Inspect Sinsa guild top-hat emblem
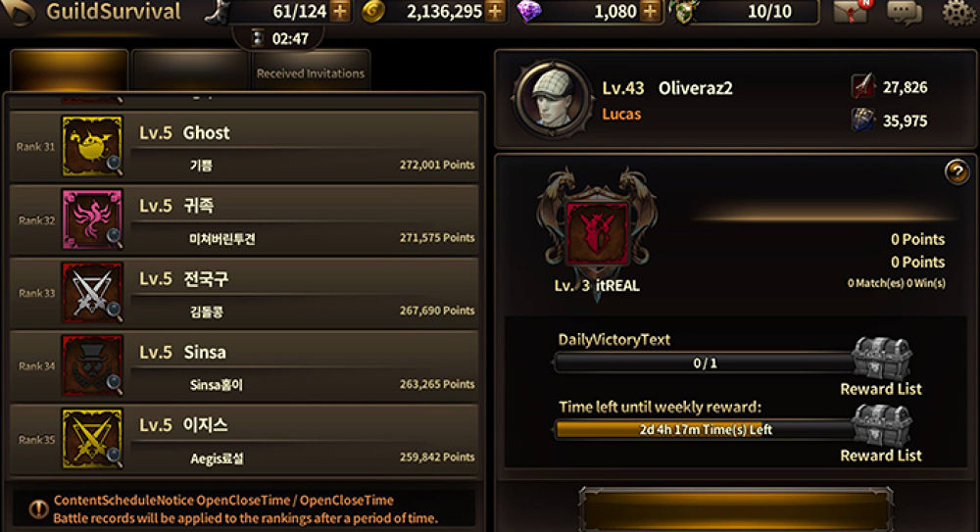 point(92,365)
